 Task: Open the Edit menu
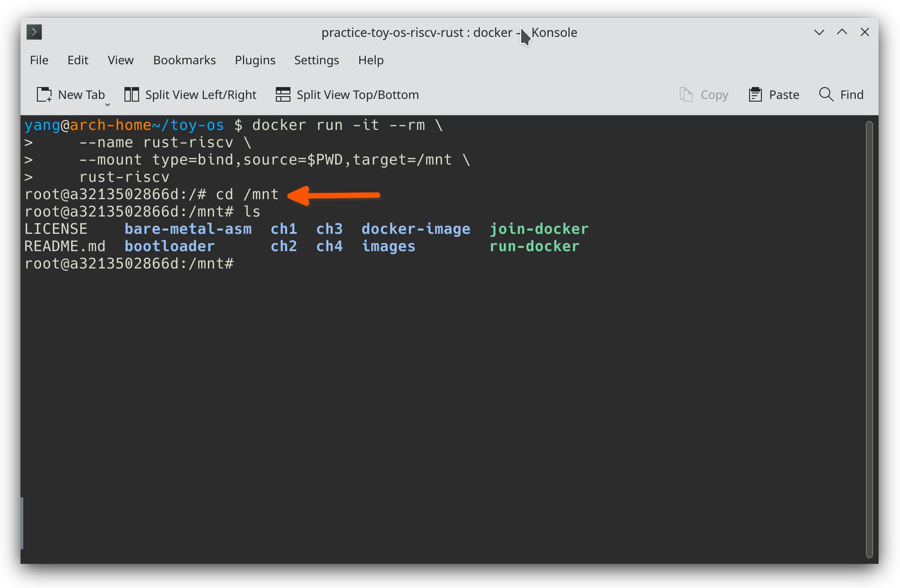tap(78, 60)
